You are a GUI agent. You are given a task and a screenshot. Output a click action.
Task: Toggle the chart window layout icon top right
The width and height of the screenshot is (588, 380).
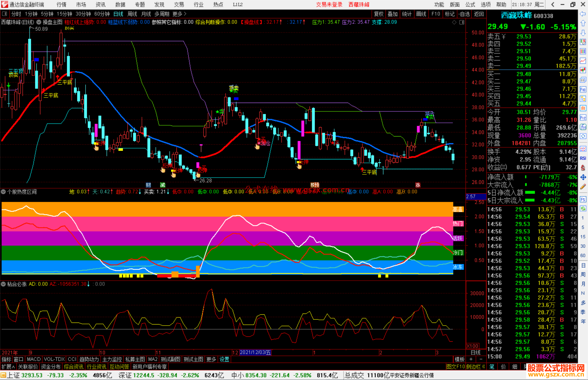[462, 22]
